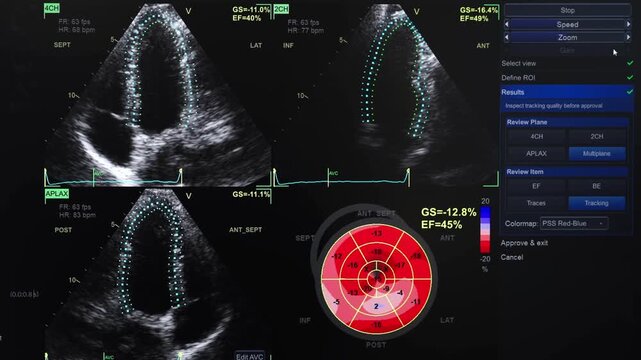Click the Edit AVC button
This screenshot has width=641, height=360.
click(x=250, y=356)
